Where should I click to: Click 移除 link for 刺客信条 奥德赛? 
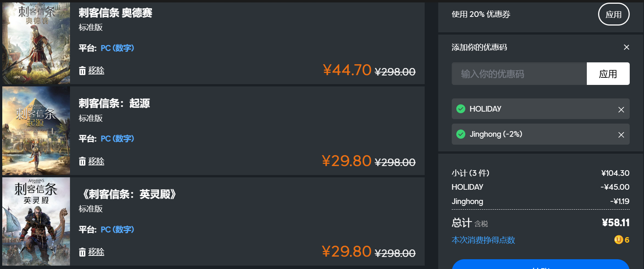click(x=96, y=71)
